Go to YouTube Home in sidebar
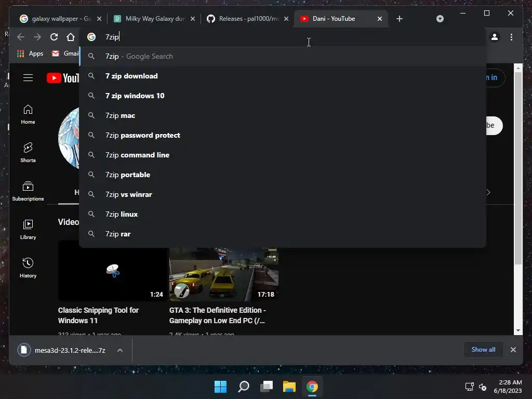The width and height of the screenshot is (532, 399). (28, 115)
